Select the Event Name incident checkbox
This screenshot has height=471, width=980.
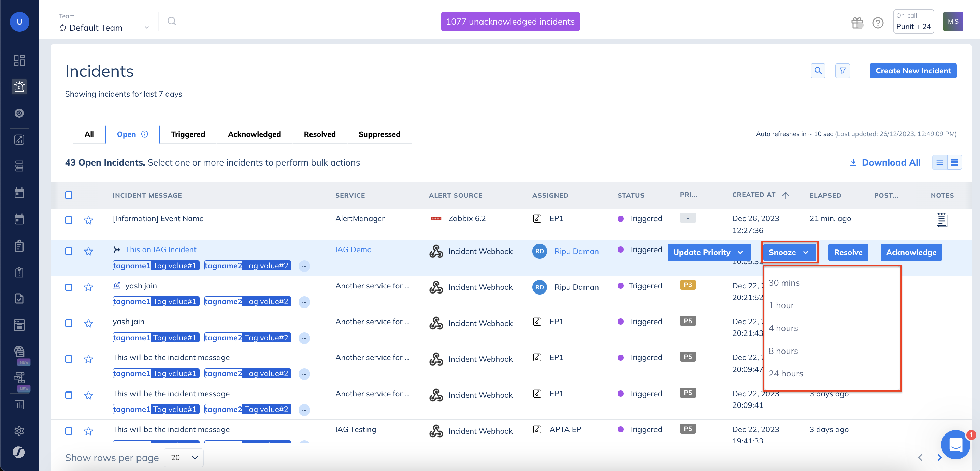tap(69, 220)
